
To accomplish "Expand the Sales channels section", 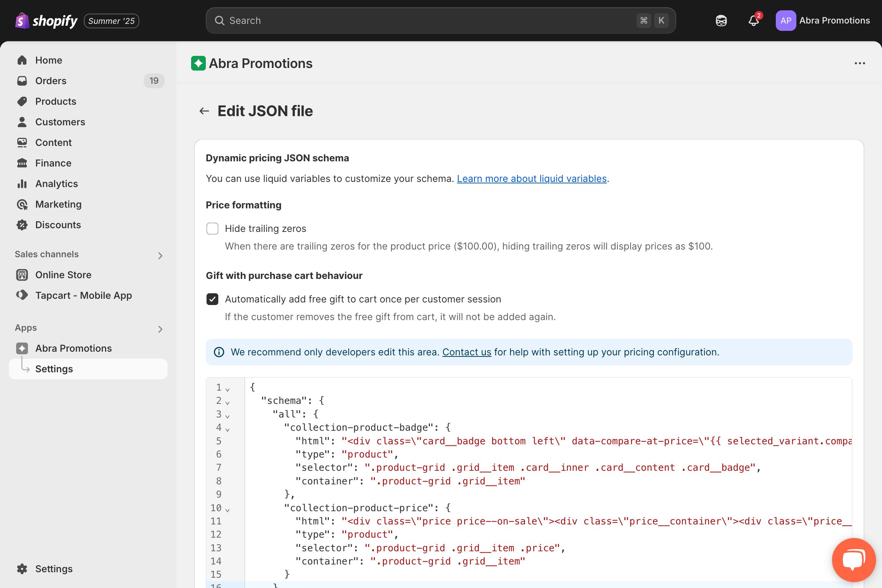I will (160, 255).
